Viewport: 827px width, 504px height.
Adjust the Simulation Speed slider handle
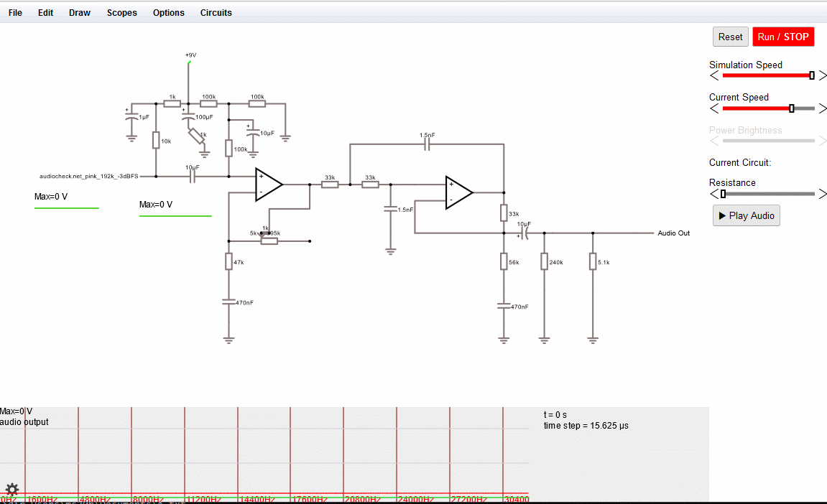click(x=812, y=76)
